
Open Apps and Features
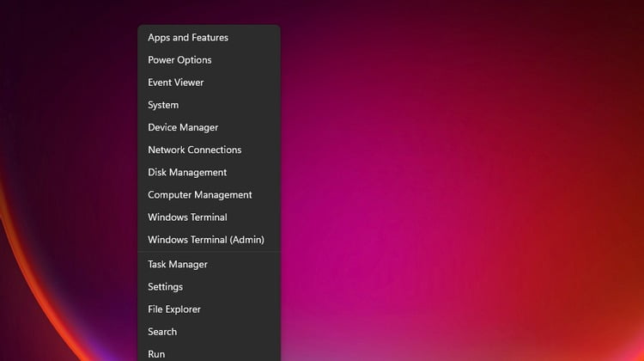point(209,38)
